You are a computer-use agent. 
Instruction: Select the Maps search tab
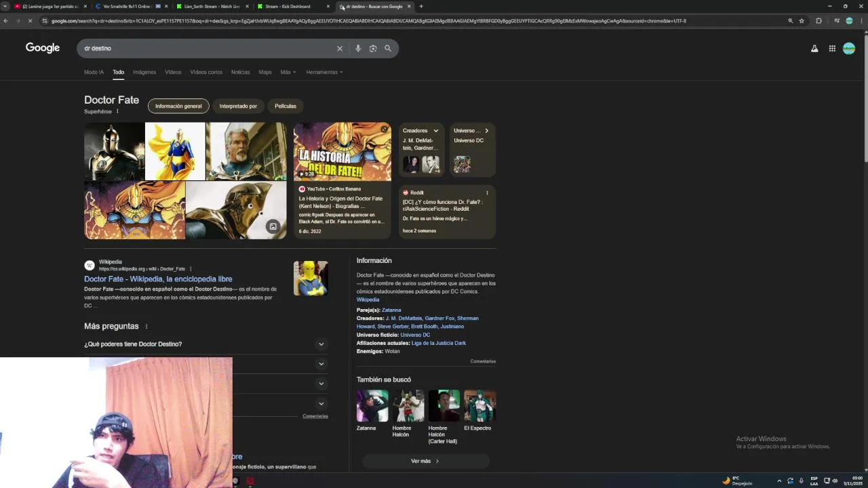265,72
